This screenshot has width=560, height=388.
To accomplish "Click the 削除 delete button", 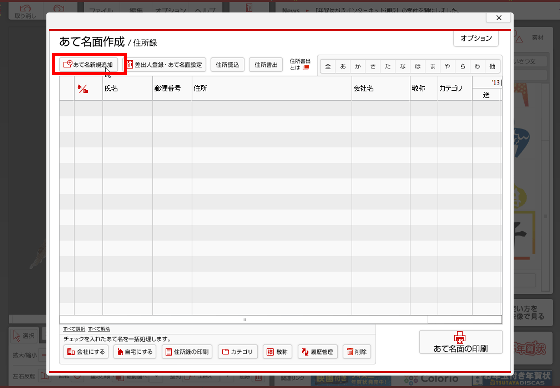I will [x=356, y=352].
